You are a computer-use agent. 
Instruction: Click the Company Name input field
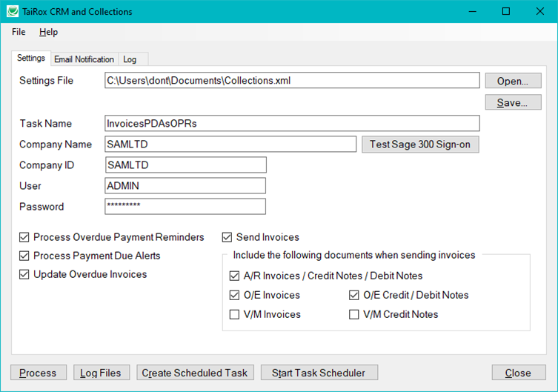(230, 144)
